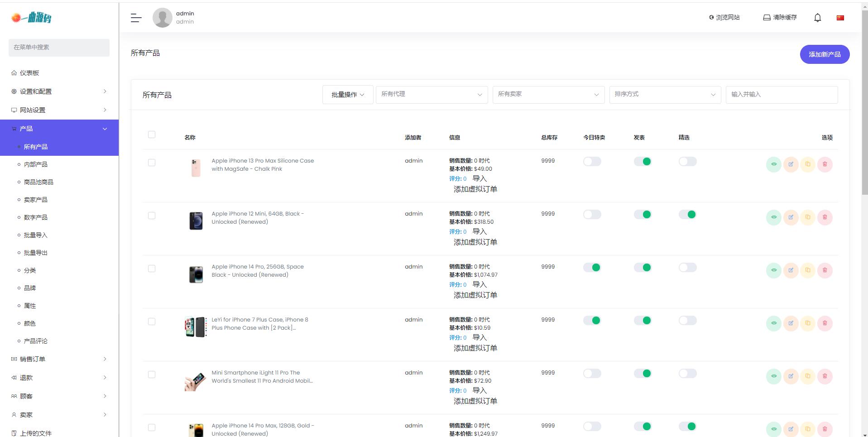This screenshot has height=437, width=868.
Task: Duplicate the Mini Smartphone iLight 11 Pro product
Action: click(808, 376)
